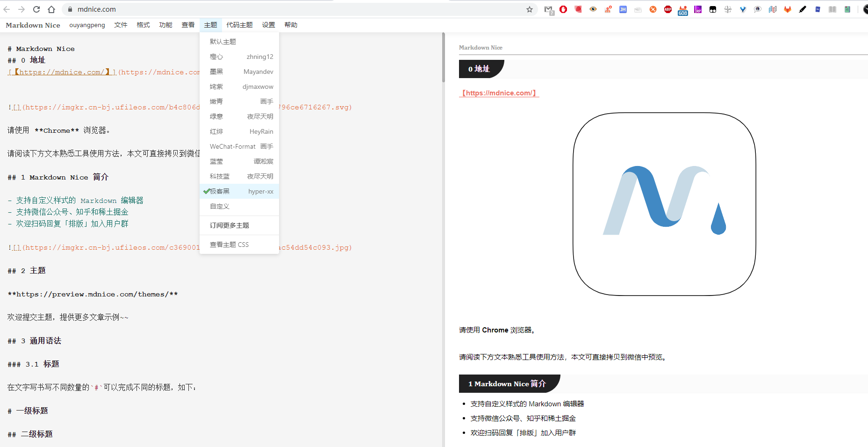Screen dimensions: 868x447
Task: Open the green notebook extension
Action: pyautogui.click(x=847, y=9)
